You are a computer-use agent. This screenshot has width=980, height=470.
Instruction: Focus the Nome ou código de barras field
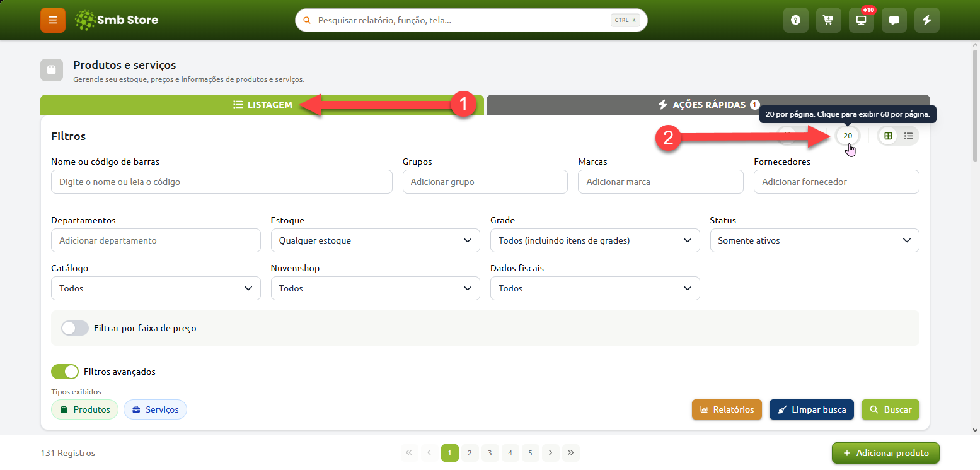pyautogui.click(x=222, y=182)
